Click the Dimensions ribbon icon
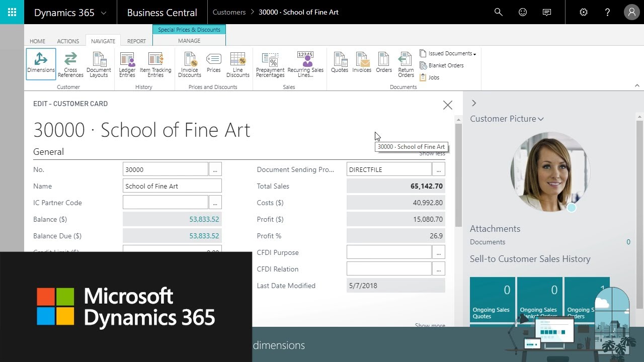644x362 pixels. point(41,64)
